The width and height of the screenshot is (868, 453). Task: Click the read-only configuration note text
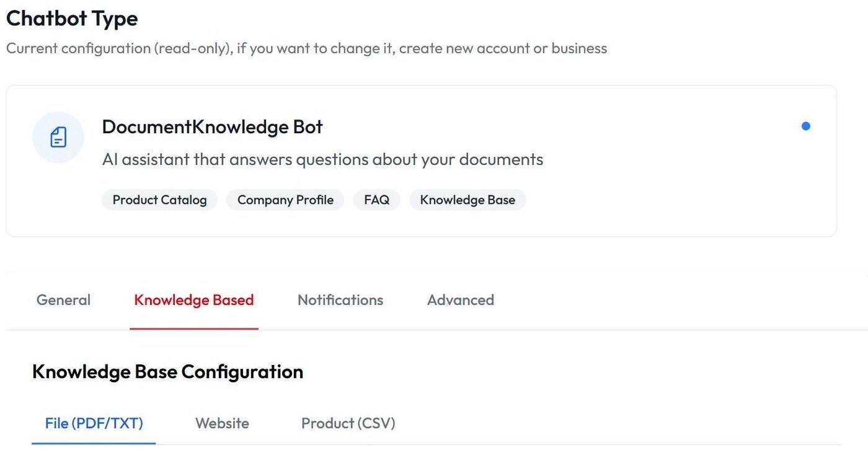point(306,48)
